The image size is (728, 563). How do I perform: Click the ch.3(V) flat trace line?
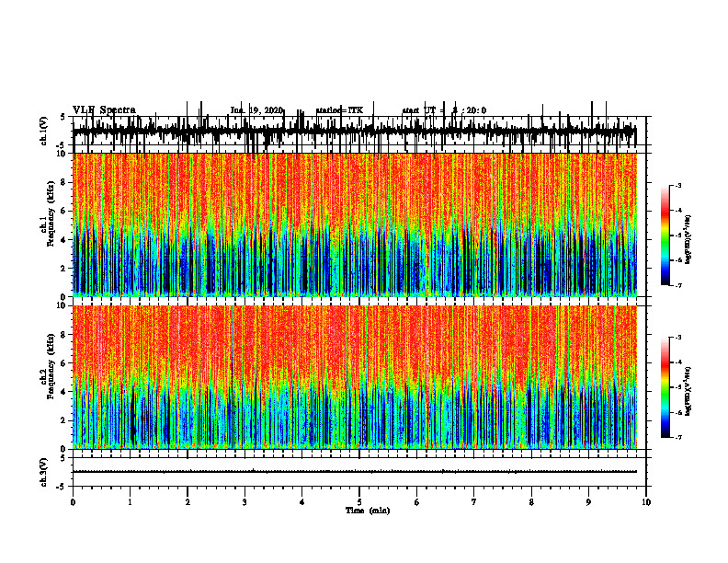(354, 472)
